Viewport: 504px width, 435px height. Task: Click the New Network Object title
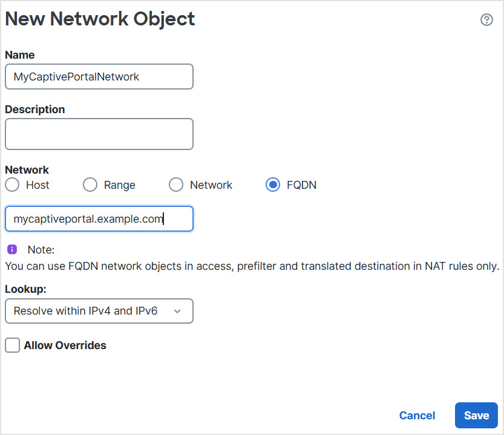tap(100, 19)
